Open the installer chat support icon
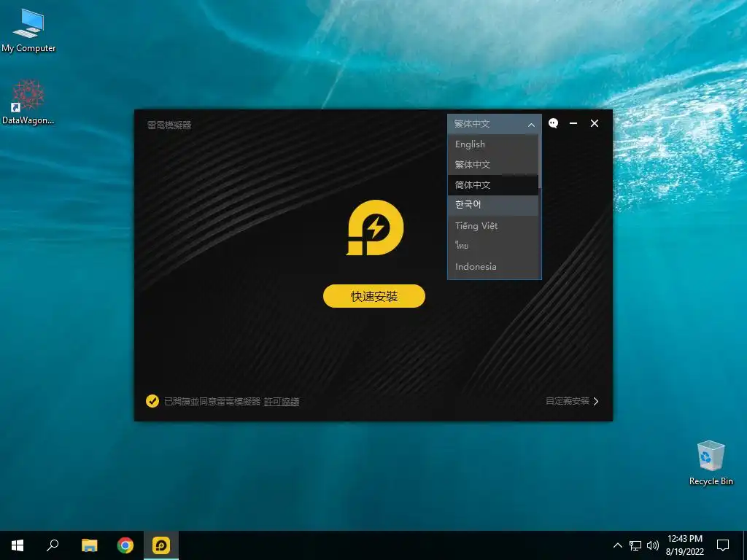This screenshot has height=560, width=747. click(553, 123)
